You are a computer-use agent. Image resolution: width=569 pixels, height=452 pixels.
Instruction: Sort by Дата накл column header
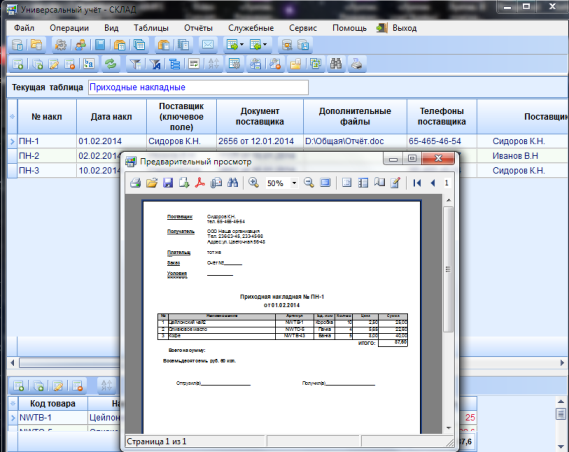111,117
